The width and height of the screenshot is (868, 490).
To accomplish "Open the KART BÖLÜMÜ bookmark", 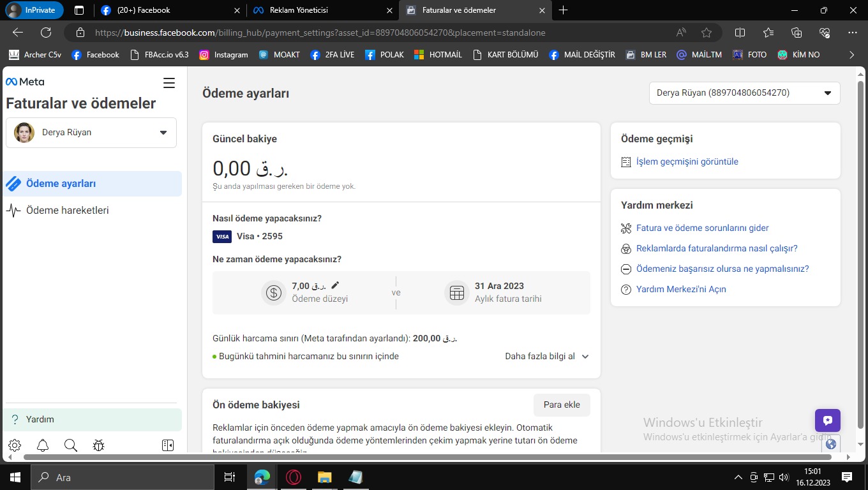I will click(x=505, y=55).
